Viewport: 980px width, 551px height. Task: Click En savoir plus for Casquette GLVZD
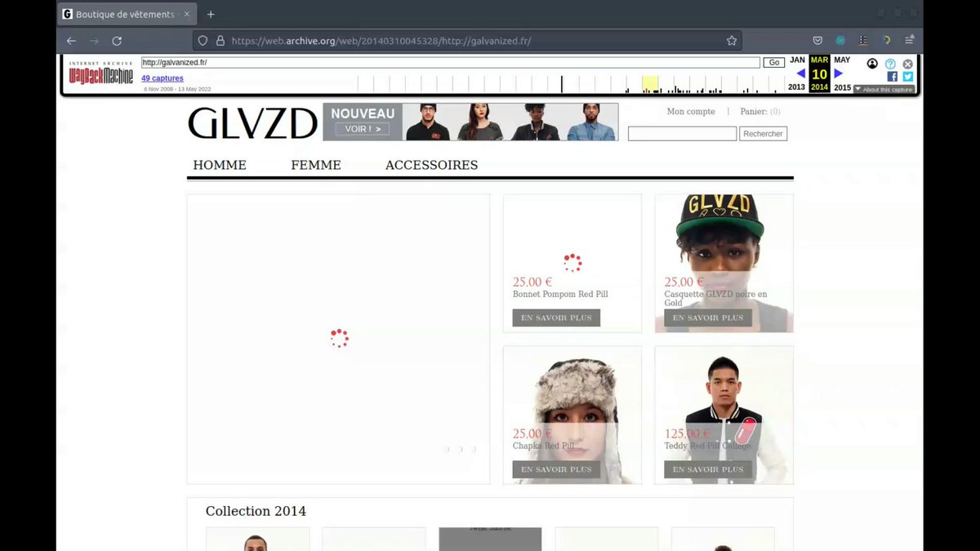pos(708,318)
